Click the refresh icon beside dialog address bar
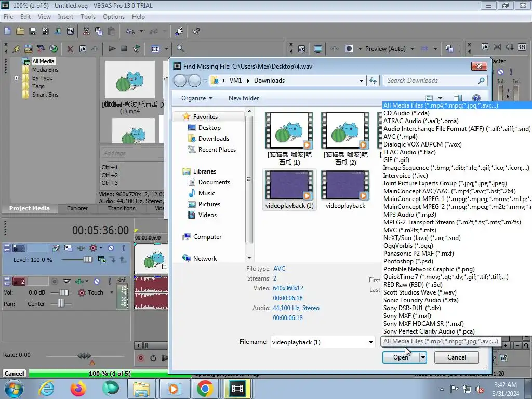The image size is (532, 399). [x=373, y=81]
